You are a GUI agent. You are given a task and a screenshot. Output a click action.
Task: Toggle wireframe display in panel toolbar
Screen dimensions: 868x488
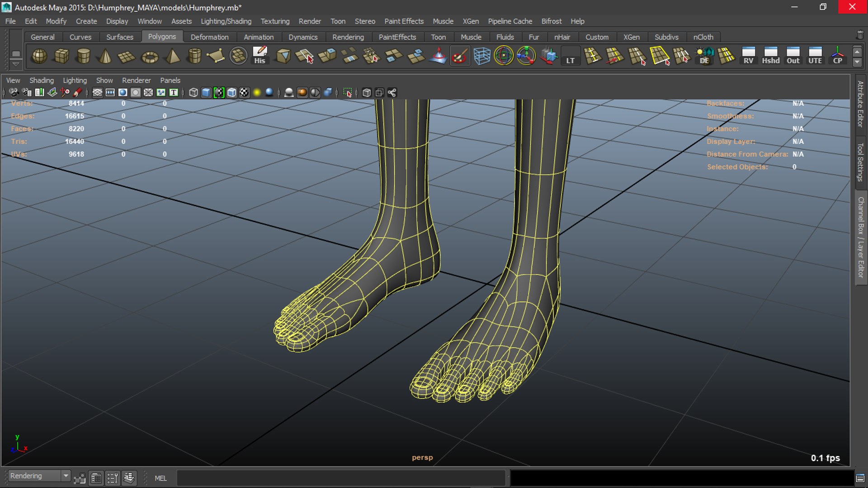point(193,93)
